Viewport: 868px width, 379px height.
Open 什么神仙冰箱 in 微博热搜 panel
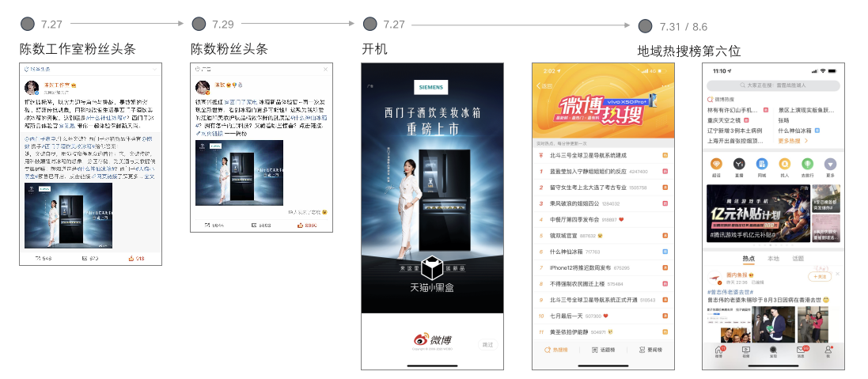click(x=795, y=131)
